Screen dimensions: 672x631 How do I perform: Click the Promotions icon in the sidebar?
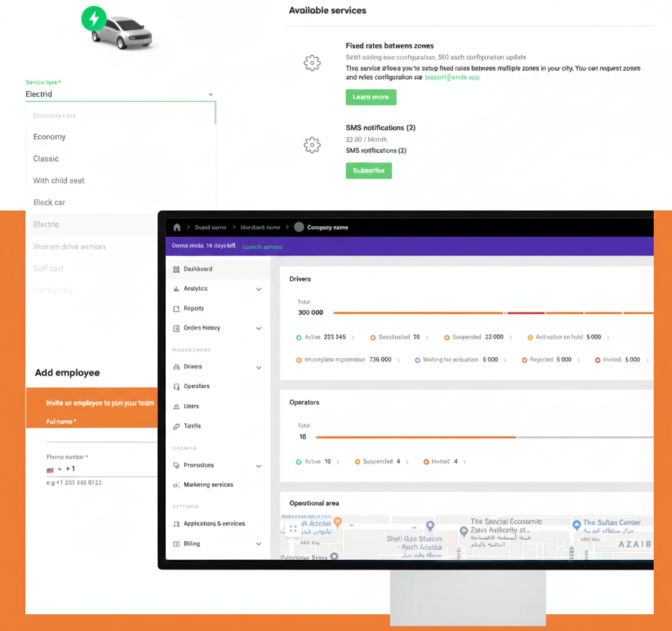click(x=176, y=466)
